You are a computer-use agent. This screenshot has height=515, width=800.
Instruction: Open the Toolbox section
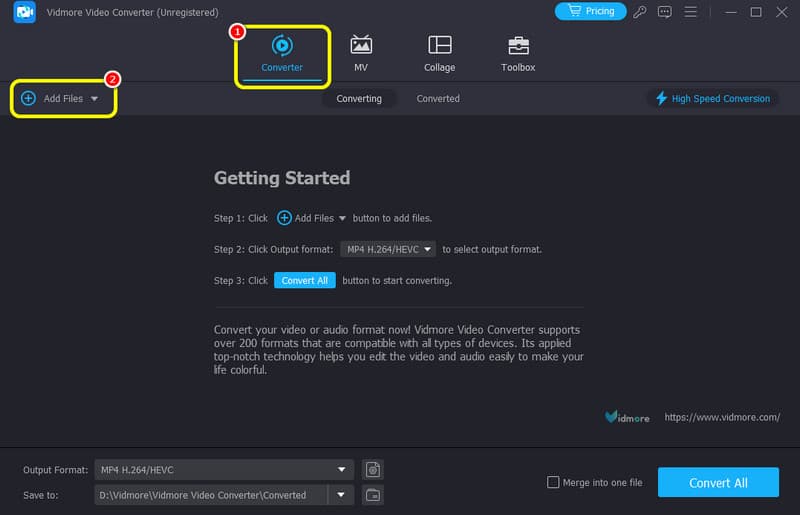pos(517,53)
